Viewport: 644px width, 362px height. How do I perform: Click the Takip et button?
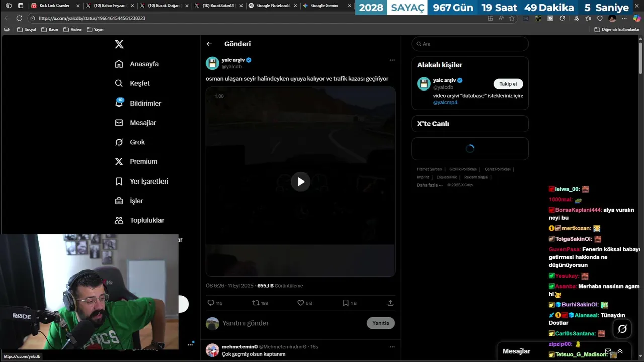[508, 84]
